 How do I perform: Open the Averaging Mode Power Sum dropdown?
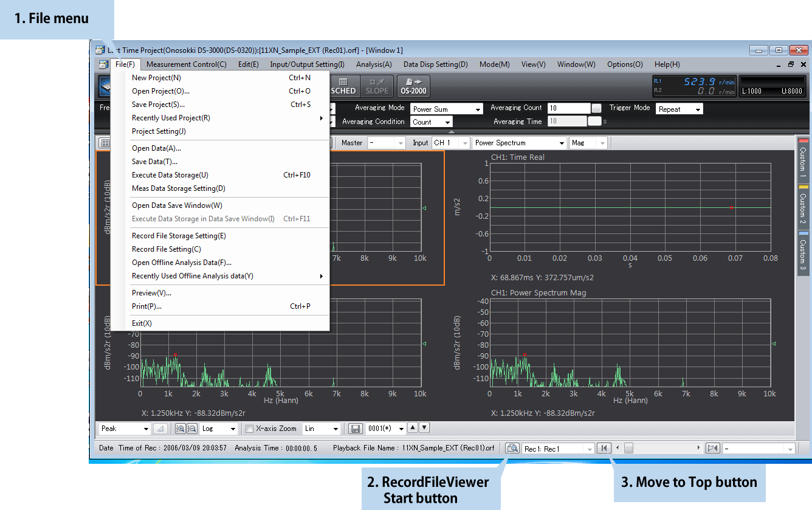[447, 109]
